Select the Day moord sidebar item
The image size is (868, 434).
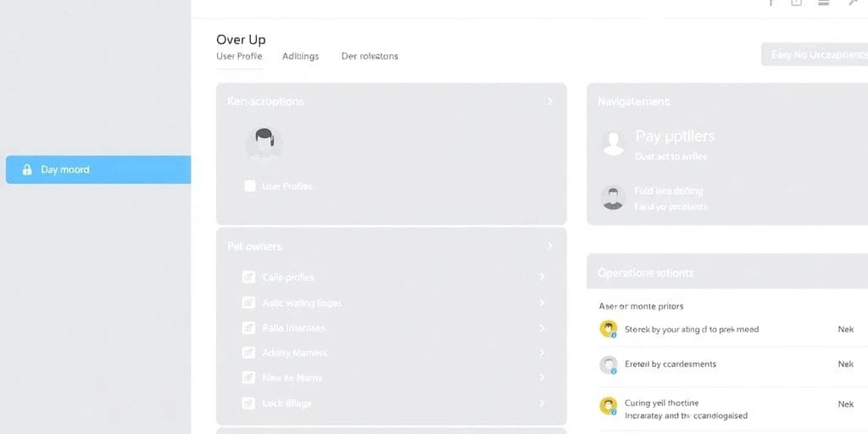click(x=98, y=170)
